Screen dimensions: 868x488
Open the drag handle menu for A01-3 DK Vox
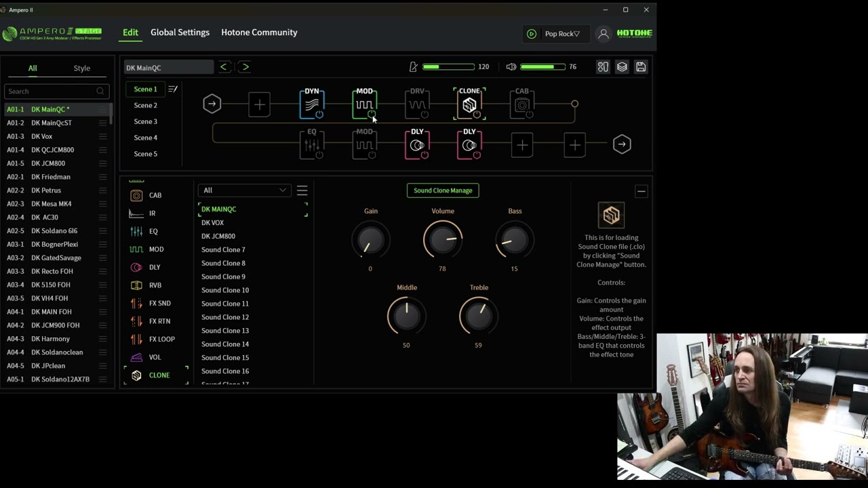click(x=103, y=136)
